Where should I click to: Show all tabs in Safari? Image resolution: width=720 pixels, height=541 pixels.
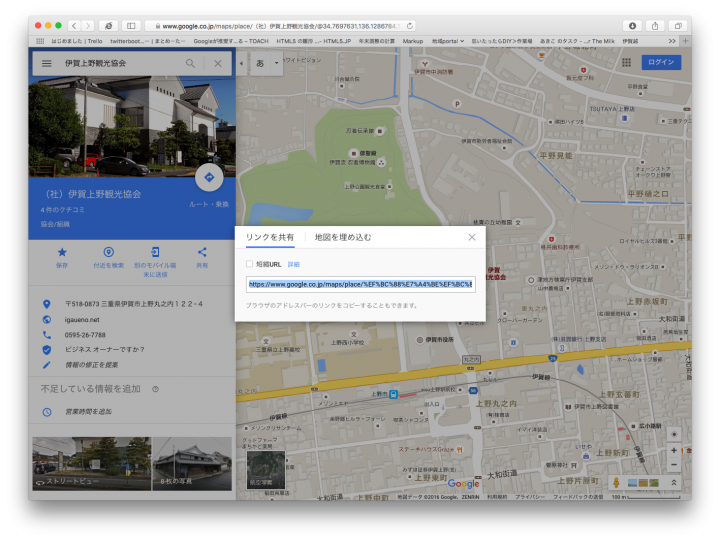tap(678, 26)
